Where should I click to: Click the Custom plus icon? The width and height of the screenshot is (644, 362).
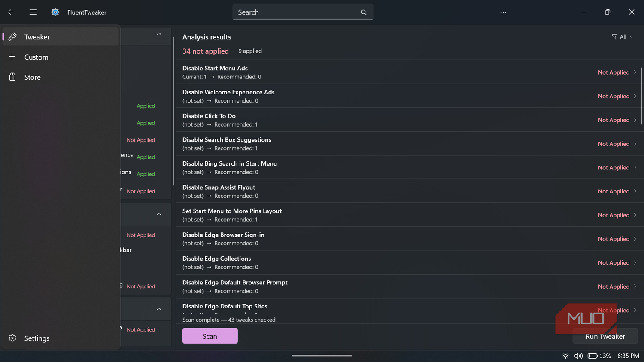12,57
